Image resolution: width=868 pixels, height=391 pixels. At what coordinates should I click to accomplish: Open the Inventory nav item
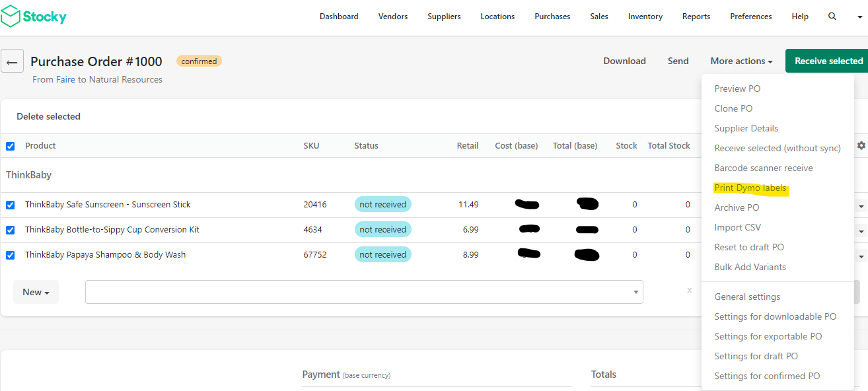click(645, 17)
